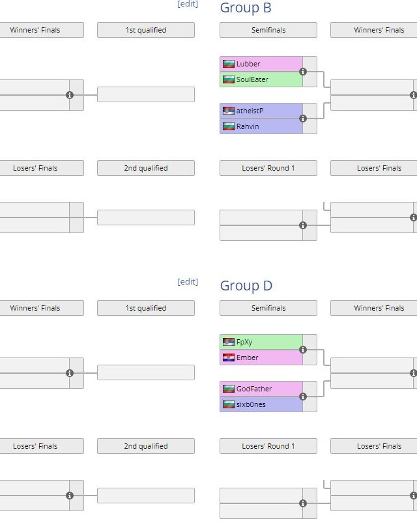The image size is (417, 532).
Task: Click Group B Semifinals header
Action: coord(268,30)
